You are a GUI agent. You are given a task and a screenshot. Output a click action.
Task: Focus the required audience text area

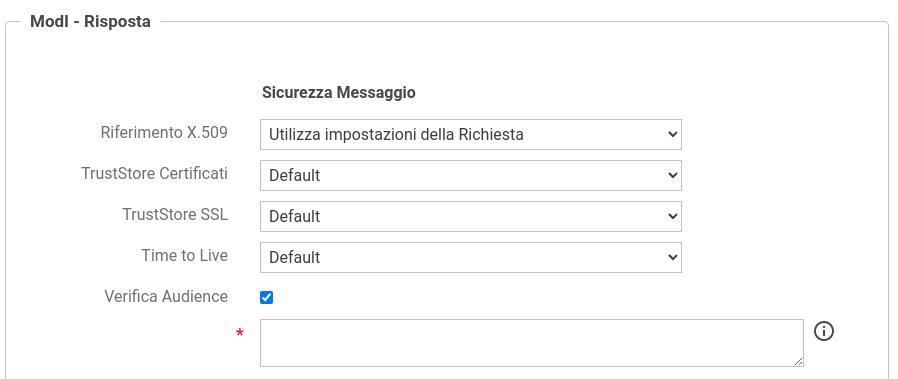point(532,343)
